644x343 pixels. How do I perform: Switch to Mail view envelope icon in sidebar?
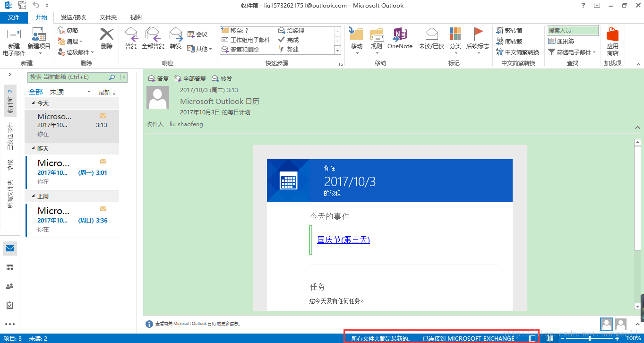tap(10, 249)
